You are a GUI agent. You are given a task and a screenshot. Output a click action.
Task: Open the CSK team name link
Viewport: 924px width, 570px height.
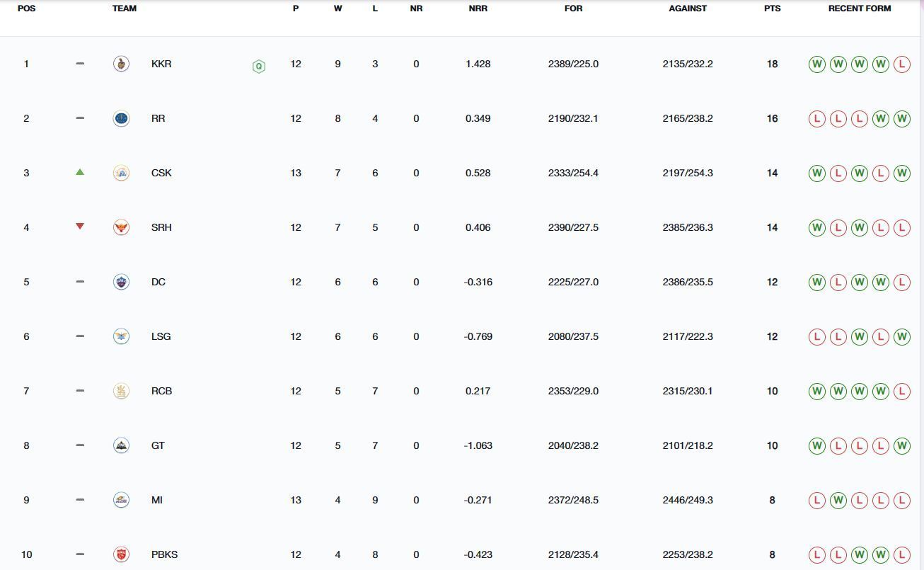[161, 173]
